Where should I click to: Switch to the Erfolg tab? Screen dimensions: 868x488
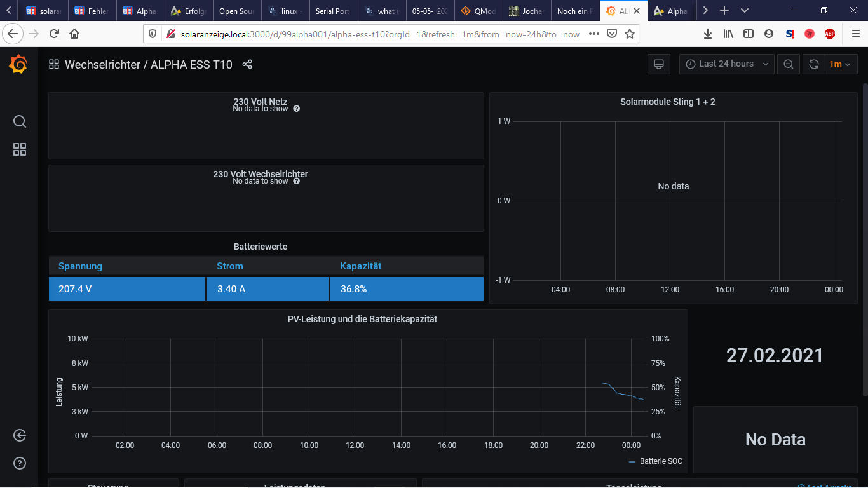189,11
